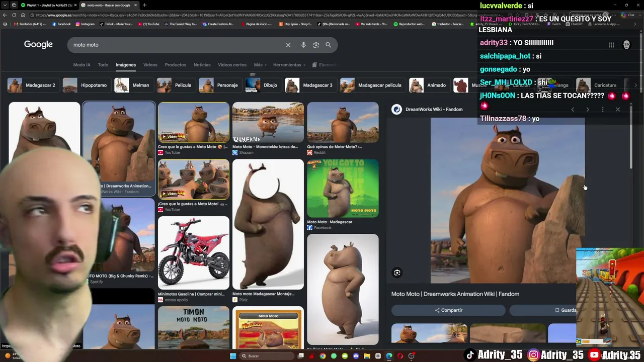644x362 pixels.
Task: Start voice search with the microphone icon
Action: [303, 45]
